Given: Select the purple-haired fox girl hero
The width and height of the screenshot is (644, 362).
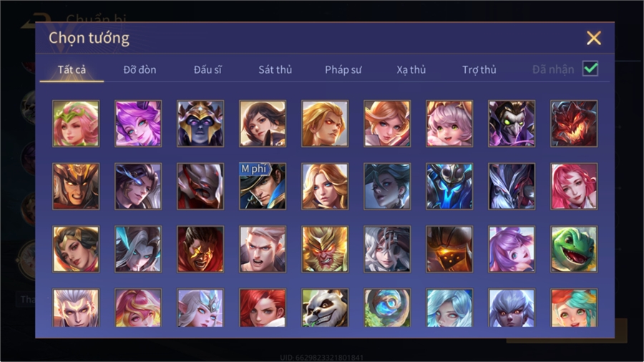Looking at the screenshot, I should tap(138, 124).
